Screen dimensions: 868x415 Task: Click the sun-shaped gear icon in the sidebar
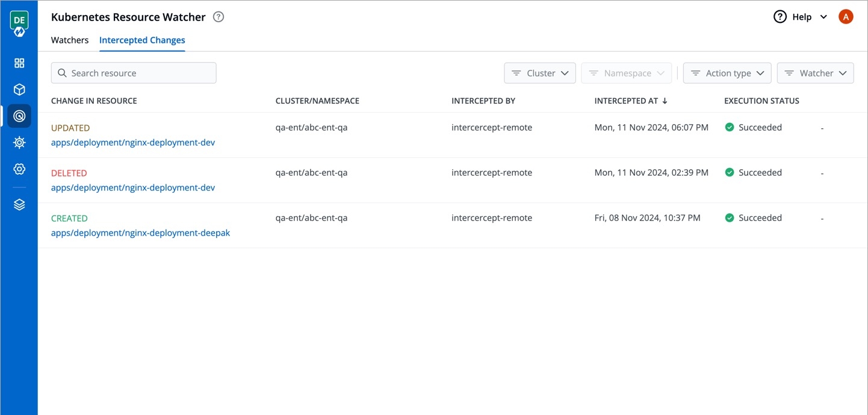tap(19, 143)
